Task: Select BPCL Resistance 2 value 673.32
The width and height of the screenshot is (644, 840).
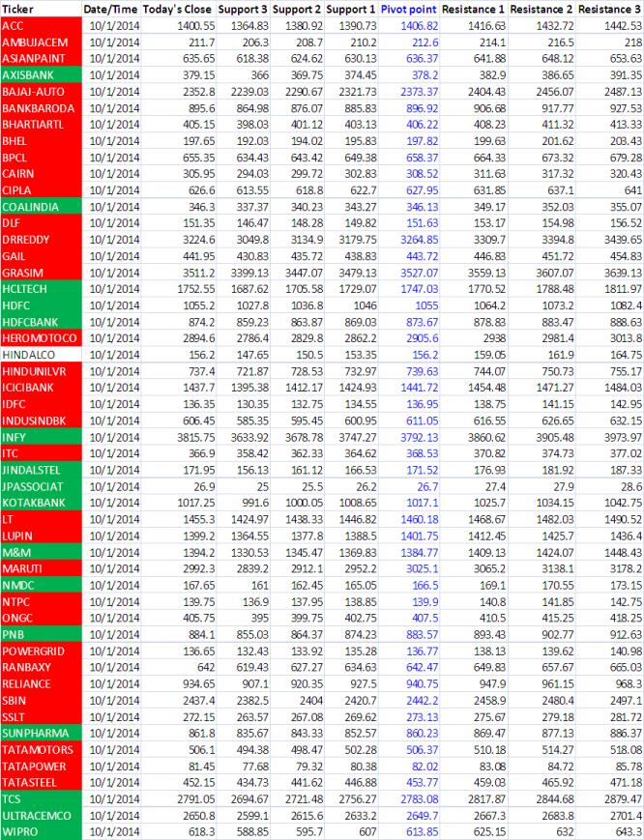Action: point(558,158)
